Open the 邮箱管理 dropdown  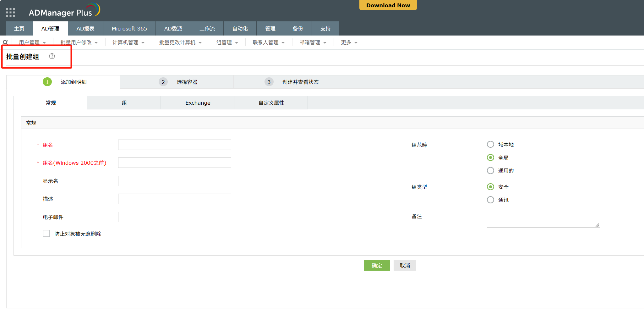[x=313, y=42]
